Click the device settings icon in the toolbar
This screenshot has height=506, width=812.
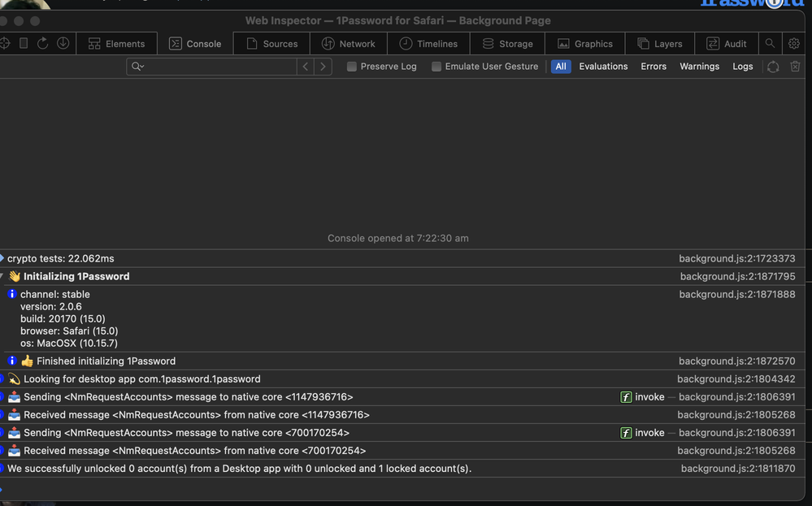[24, 44]
